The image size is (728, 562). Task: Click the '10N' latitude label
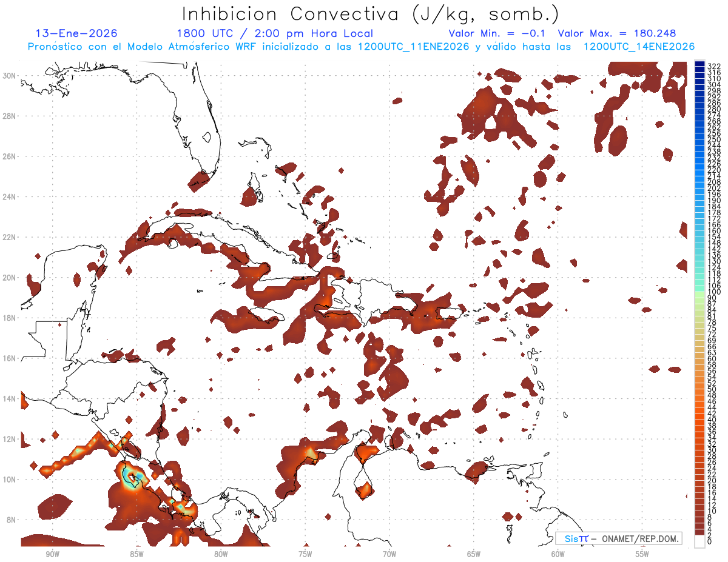coord(10,480)
